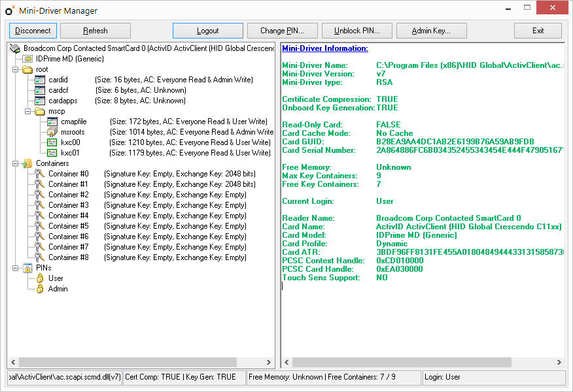
Task: Click the Containers folder key icon
Action: click(x=27, y=163)
